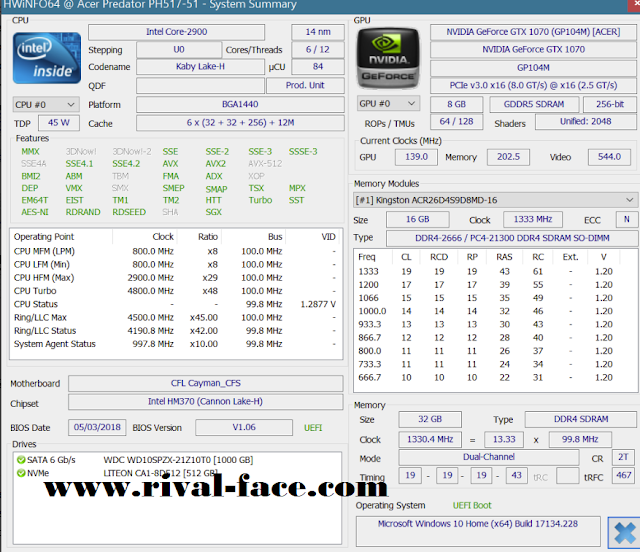The width and height of the screenshot is (640, 552).
Task: Click the ECC N field
Action: [x=626, y=220]
